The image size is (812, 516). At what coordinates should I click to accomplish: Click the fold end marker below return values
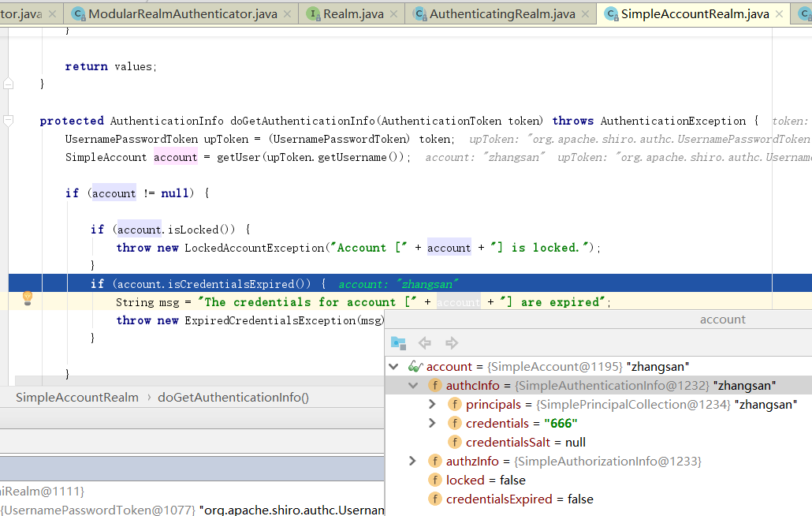[x=9, y=84]
